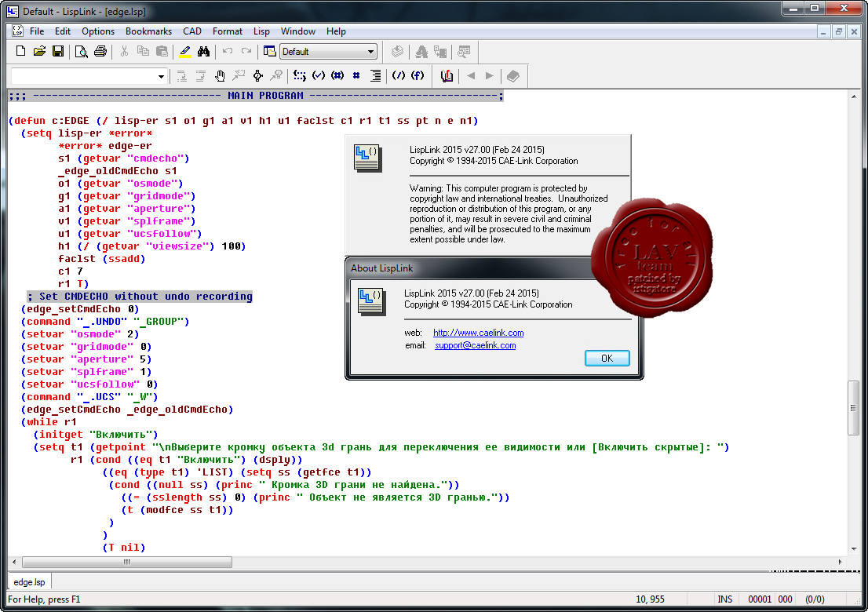Image resolution: width=868 pixels, height=612 pixels.
Task: Open the CAD menu
Action: [x=192, y=31]
